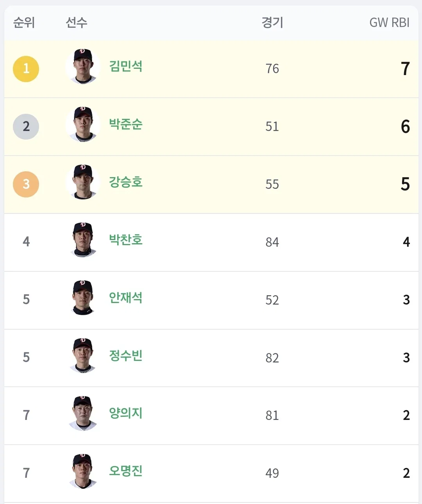This screenshot has width=422, height=504.
Task: Open 김민석 player photo
Action: click(x=83, y=66)
